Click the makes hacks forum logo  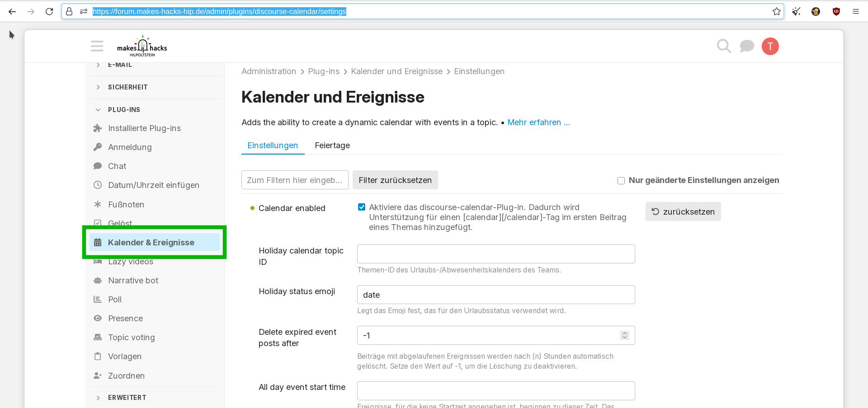[142, 46]
